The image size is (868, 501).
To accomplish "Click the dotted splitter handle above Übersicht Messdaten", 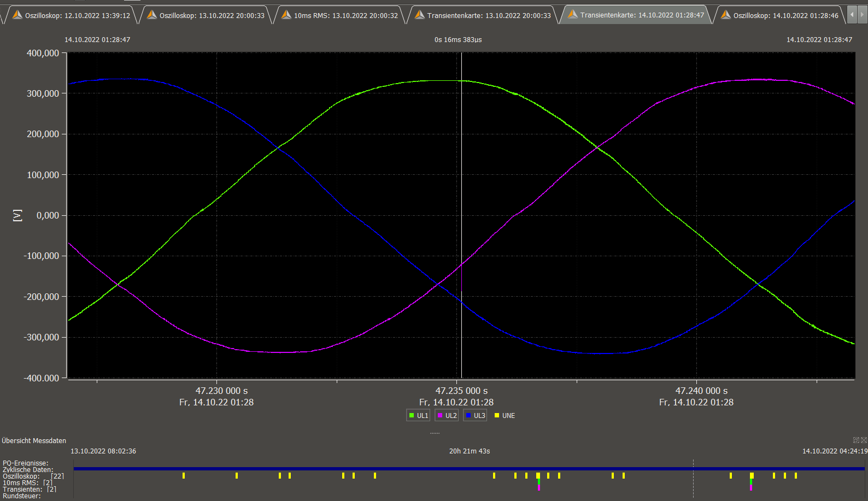I will (x=435, y=433).
